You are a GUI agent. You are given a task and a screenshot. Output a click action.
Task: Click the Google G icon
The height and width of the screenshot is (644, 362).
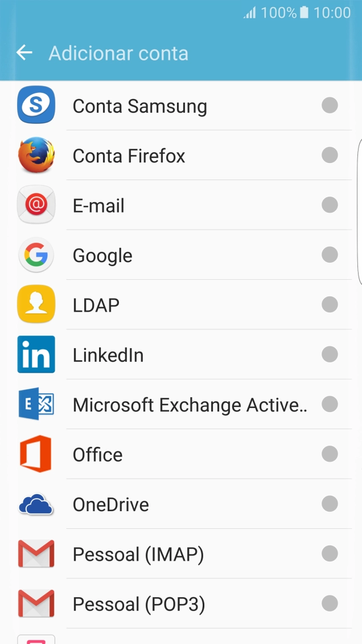click(36, 255)
